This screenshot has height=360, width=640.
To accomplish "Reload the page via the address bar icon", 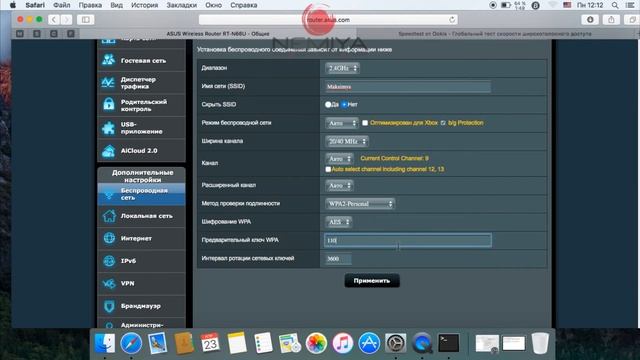I will pos(452,20).
